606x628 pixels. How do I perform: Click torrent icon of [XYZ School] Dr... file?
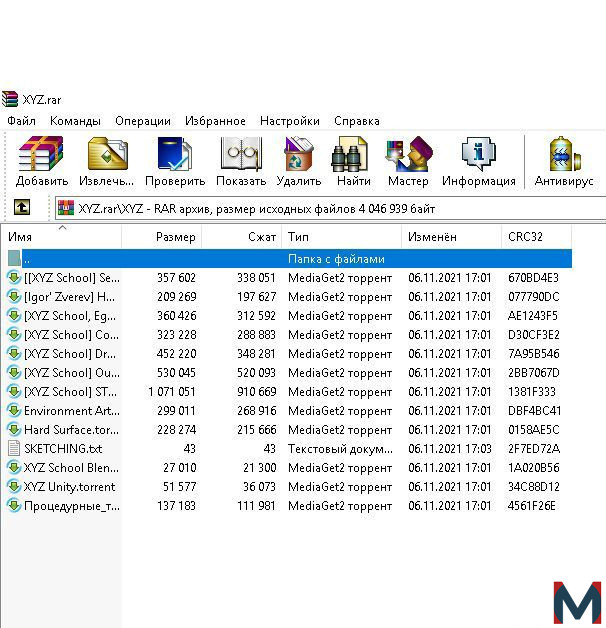click(14, 354)
